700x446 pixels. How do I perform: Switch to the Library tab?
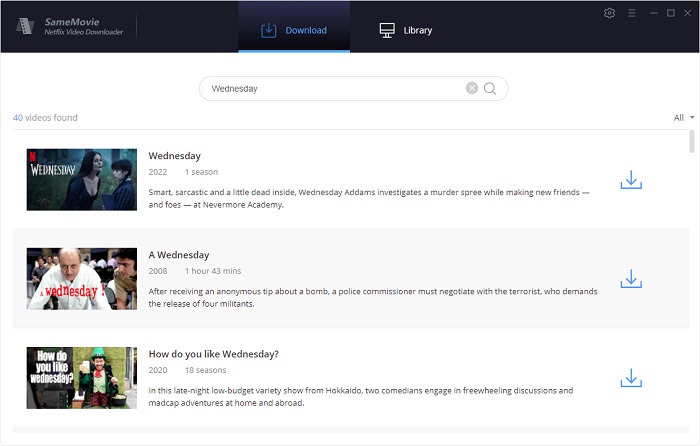click(406, 30)
